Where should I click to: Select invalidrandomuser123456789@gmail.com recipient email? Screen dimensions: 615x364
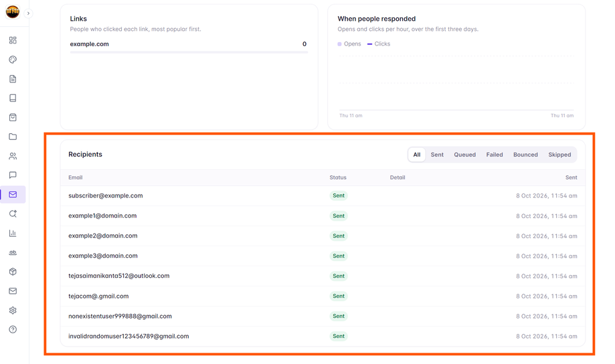[x=128, y=336]
